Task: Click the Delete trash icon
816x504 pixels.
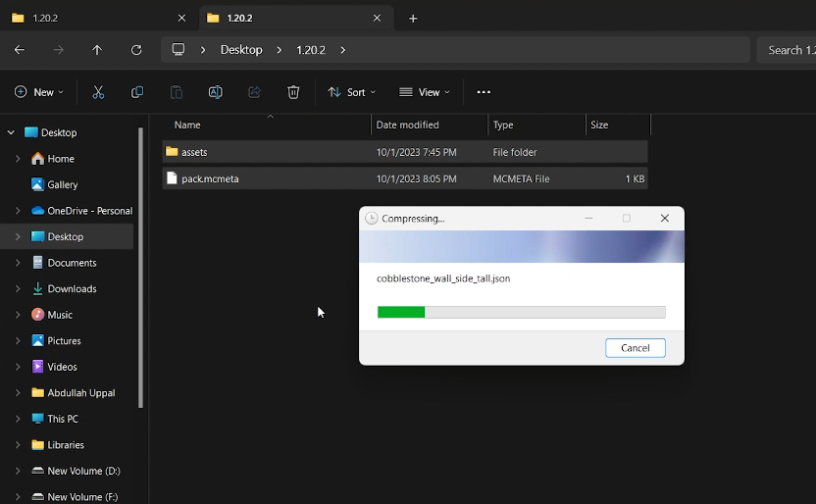Action: 293,92
